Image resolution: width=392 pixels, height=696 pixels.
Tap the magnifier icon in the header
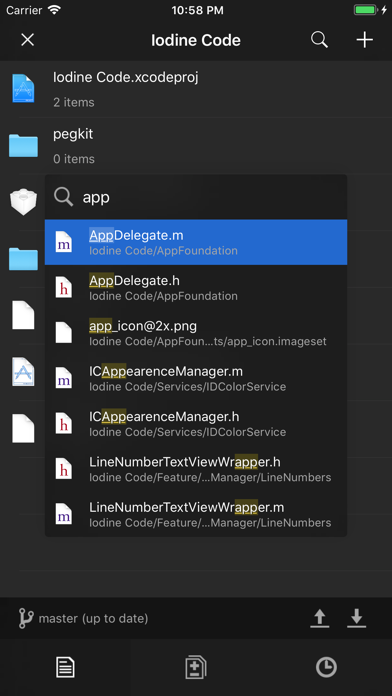(319, 40)
